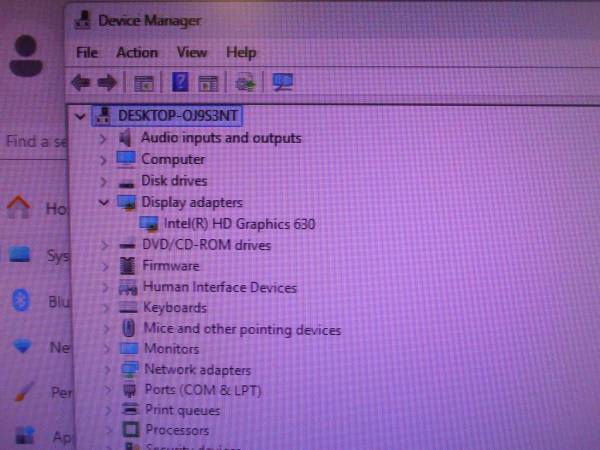
Task: Click the Forward arrow toolbar button
Action: 107,83
